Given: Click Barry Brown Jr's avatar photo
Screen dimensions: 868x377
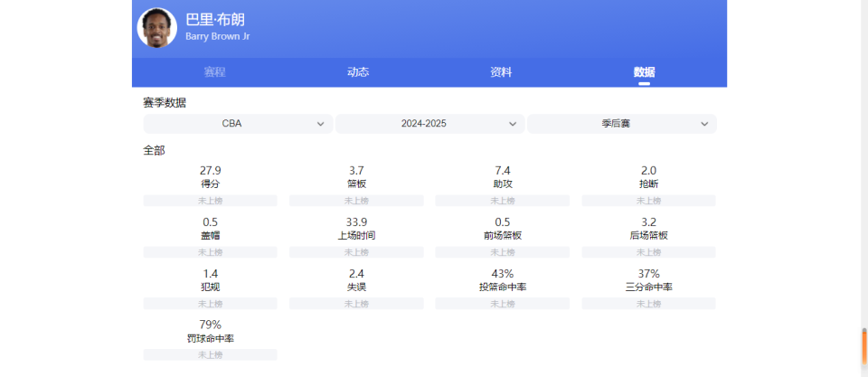Looking at the screenshot, I should click(x=156, y=28).
